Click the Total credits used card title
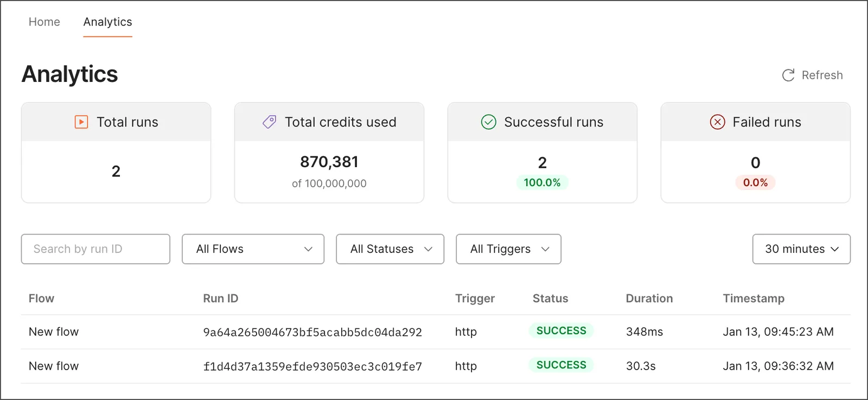The height and width of the screenshot is (400, 868). pos(341,122)
